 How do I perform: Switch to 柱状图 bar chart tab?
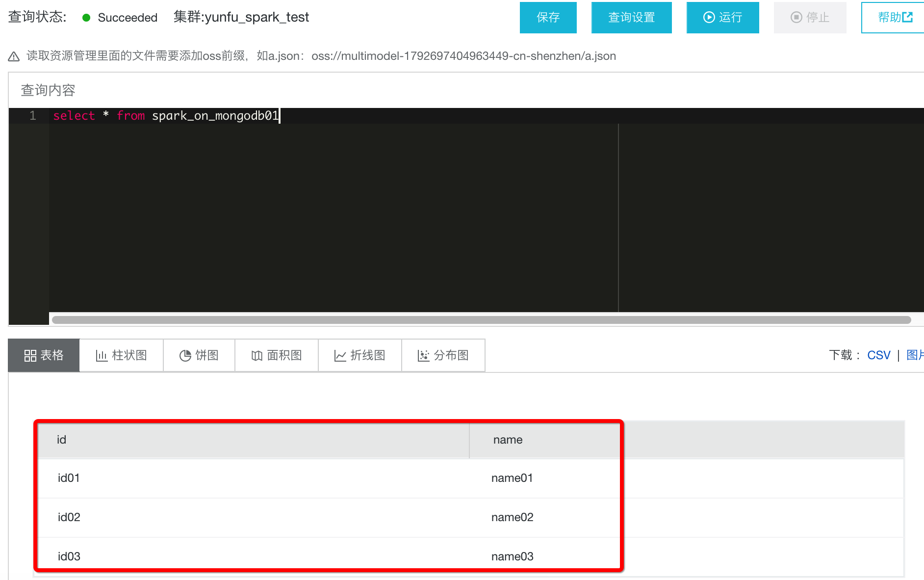tap(121, 355)
